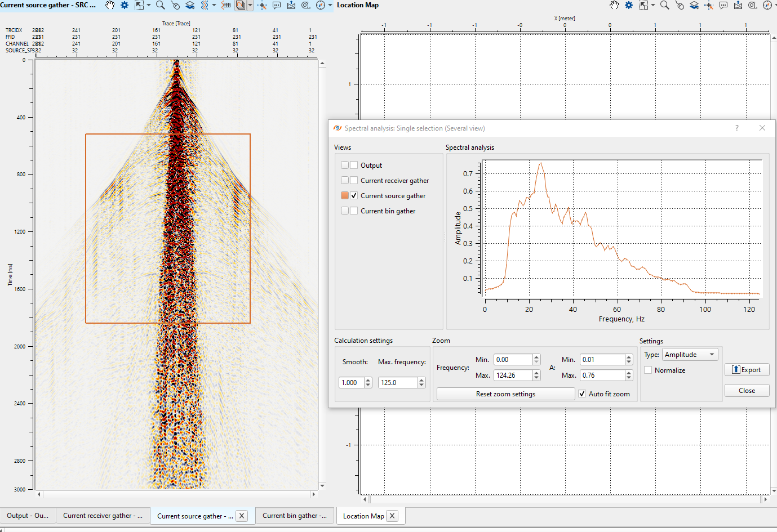The image size is (777, 532).
Task: Click the Reset zoom settings button
Action: click(x=505, y=394)
